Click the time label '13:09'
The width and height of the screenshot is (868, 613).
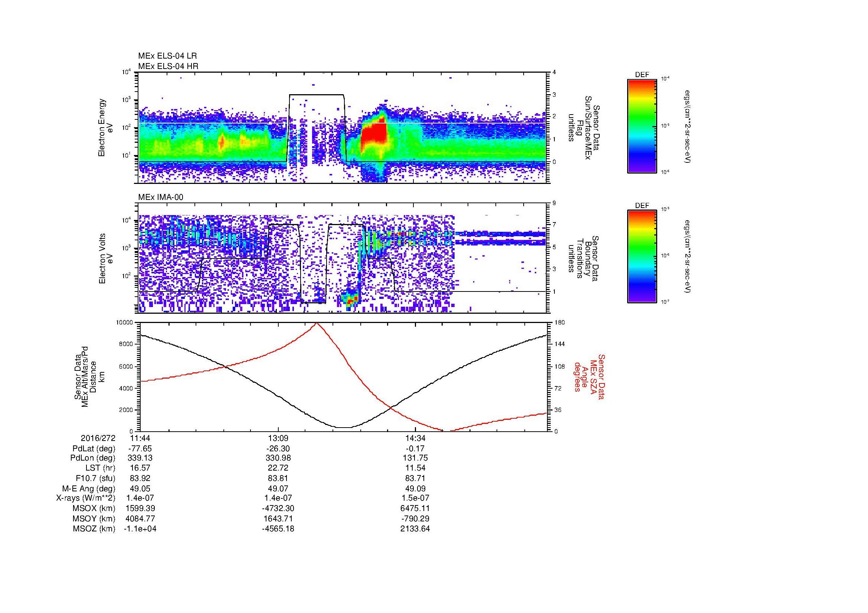pyautogui.click(x=278, y=438)
